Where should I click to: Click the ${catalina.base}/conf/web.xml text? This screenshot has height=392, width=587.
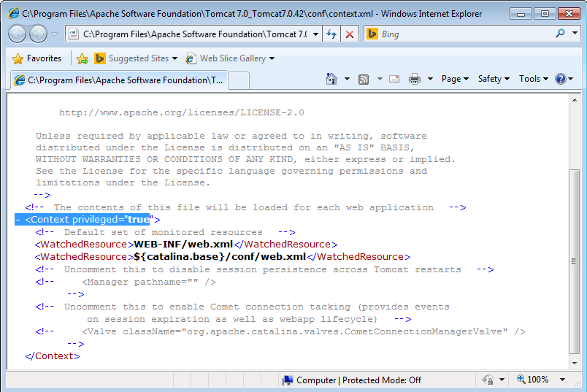[220, 257]
